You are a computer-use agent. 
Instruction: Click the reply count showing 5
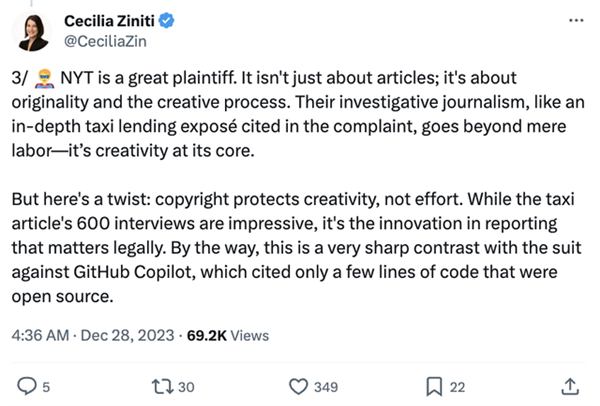click(46, 387)
